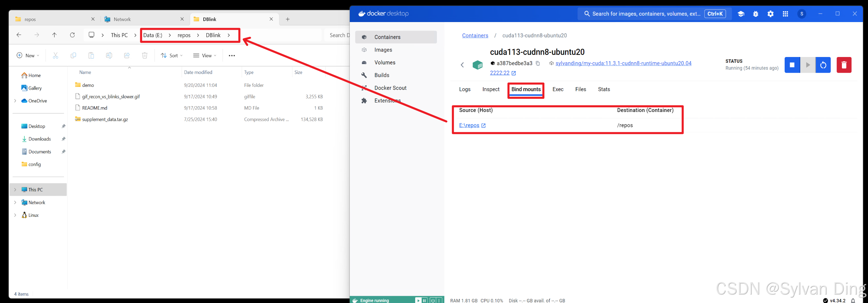Image resolution: width=868 pixels, height=303 pixels.
Task: Open Containers in Docker Desktop sidebar
Action: pyautogui.click(x=396, y=37)
